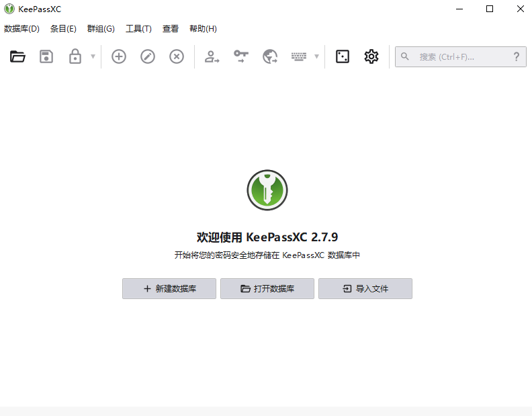Click the auto-type keyboard icon
532x416 pixels.
coord(298,56)
